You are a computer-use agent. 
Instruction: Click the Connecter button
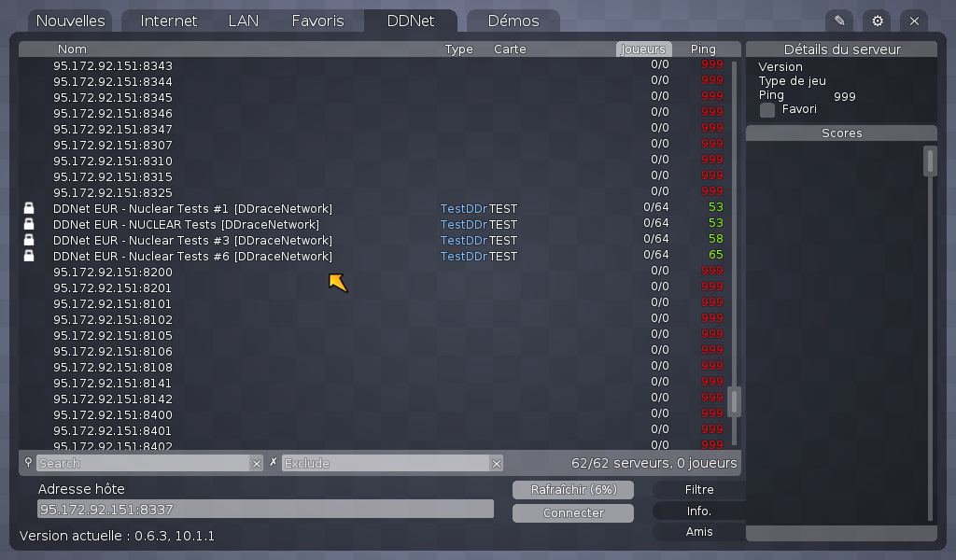(573, 513)
